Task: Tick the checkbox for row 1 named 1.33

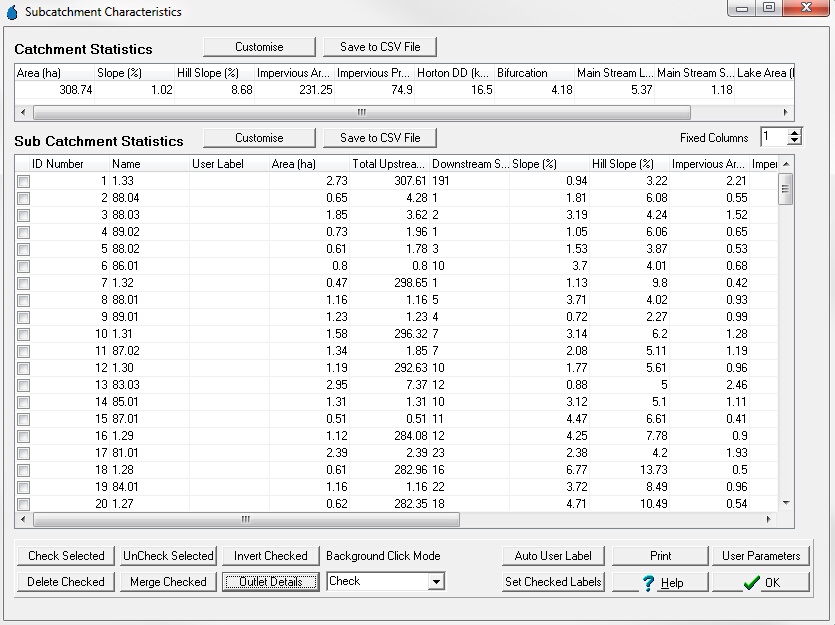Action: point(23,181)
